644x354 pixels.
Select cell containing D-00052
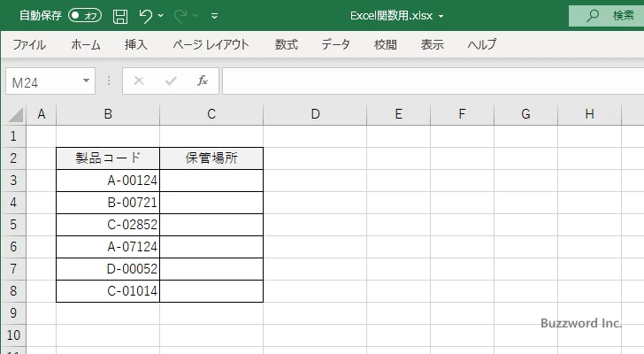108,269
